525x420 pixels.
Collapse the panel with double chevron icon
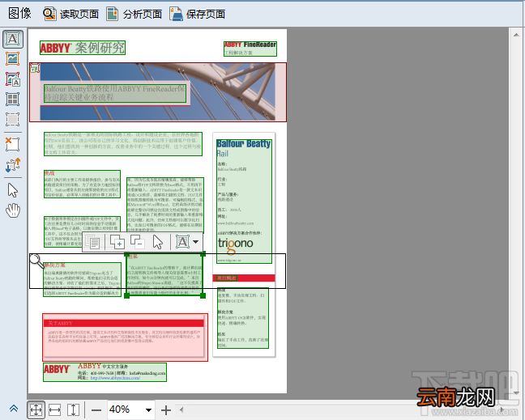[x=14, y=409]
